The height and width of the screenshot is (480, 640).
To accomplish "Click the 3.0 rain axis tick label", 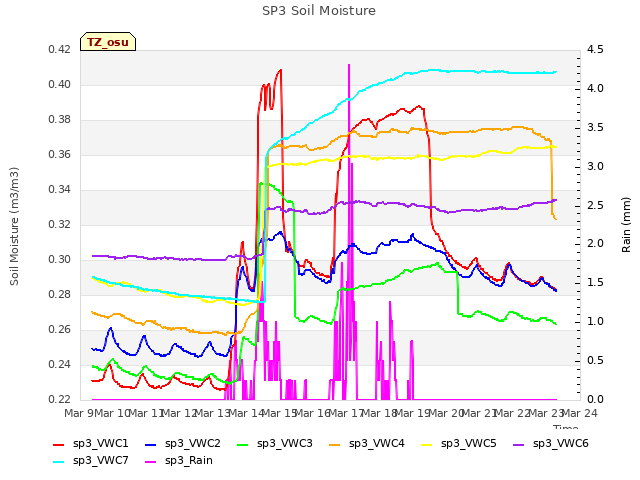I will click(x=595, y=167).
